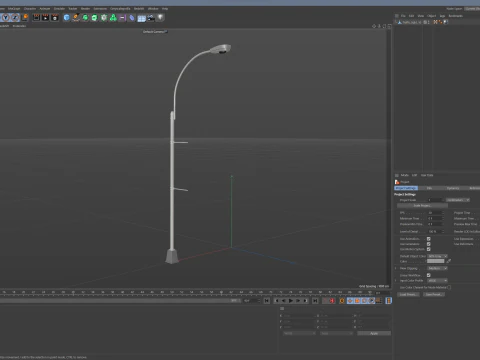Open the View Clipping dropdown

[437, 268]
